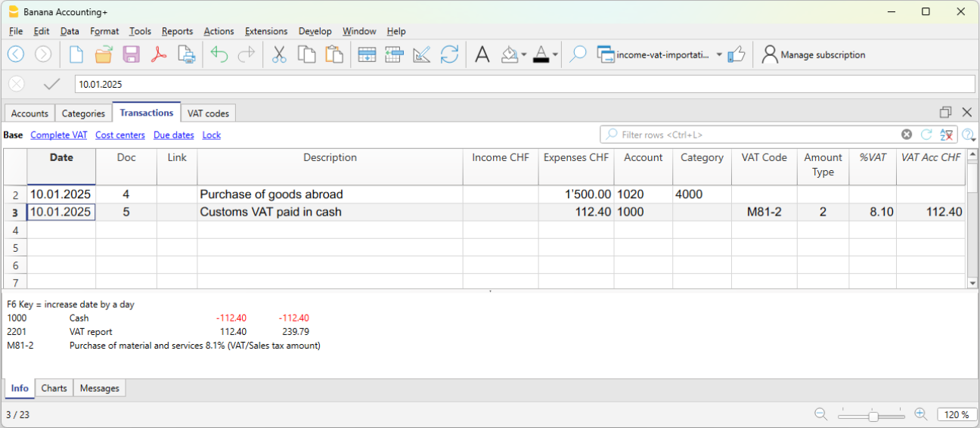
Task: Open the Develop menu
Action: point(315,31)
